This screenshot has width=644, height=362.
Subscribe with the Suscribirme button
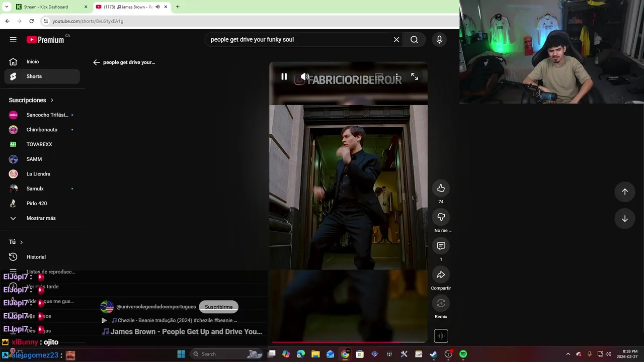(218, 307)
